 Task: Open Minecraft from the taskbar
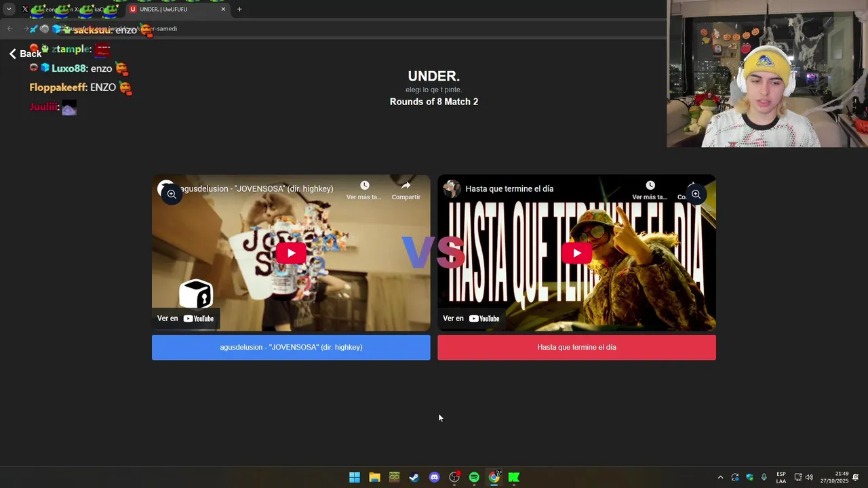click(x=395, y=477)
